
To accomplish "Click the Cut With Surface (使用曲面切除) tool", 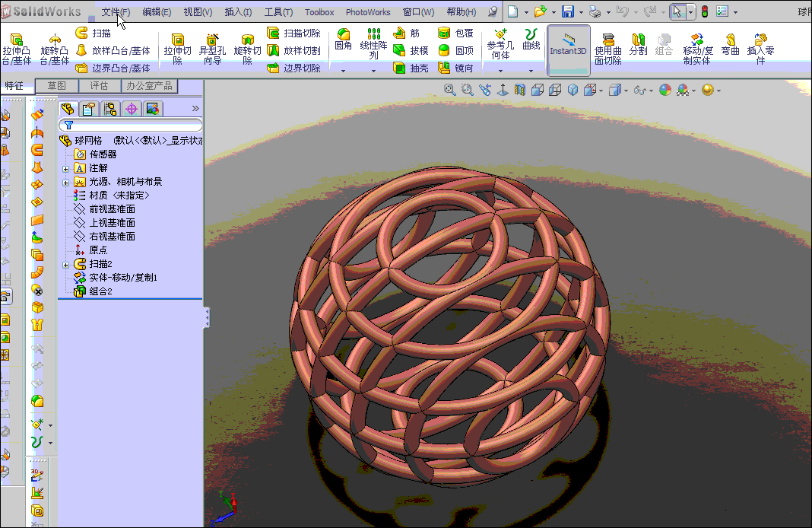I will click(x=608, y=49).
